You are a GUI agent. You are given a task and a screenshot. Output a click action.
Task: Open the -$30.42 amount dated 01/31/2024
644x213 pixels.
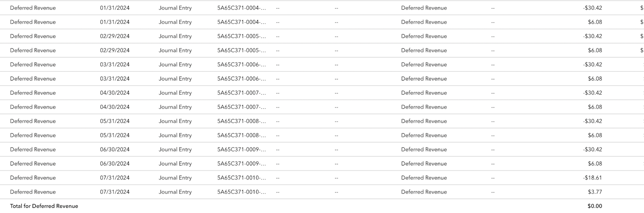(592, 8)
